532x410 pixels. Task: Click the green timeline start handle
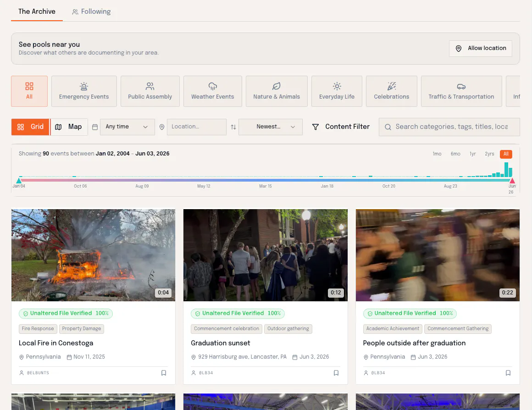point(19,181)
